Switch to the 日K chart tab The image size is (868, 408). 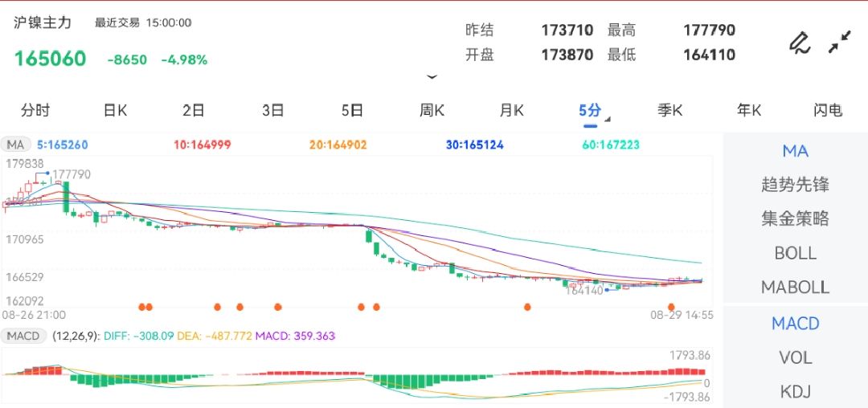tap(115, 111)
